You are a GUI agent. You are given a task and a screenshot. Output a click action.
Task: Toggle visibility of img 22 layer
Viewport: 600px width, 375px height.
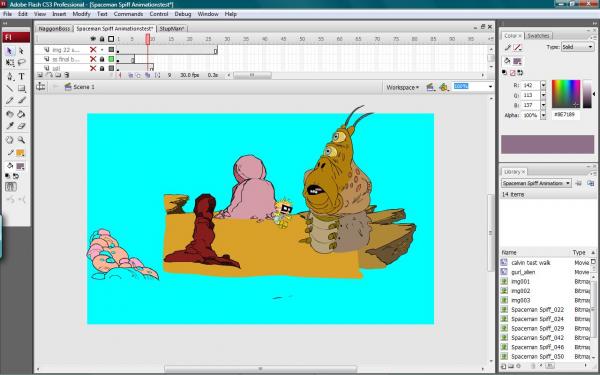[x=93, y=50]
